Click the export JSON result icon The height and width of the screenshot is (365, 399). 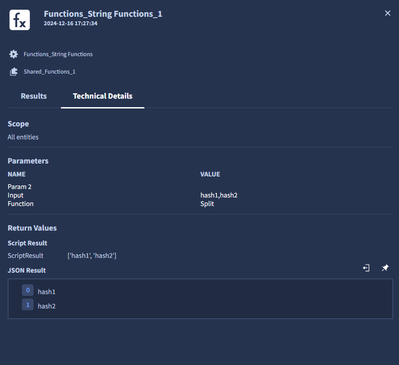coord(366,268)
